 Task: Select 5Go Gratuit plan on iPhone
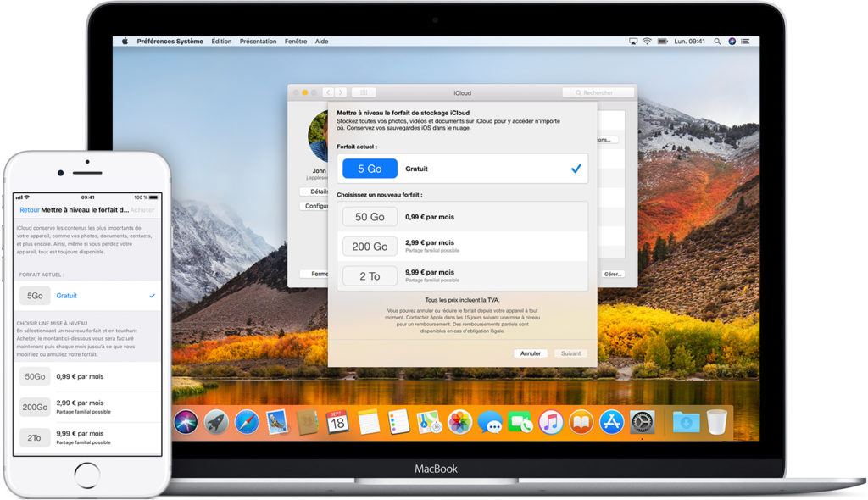87,296
